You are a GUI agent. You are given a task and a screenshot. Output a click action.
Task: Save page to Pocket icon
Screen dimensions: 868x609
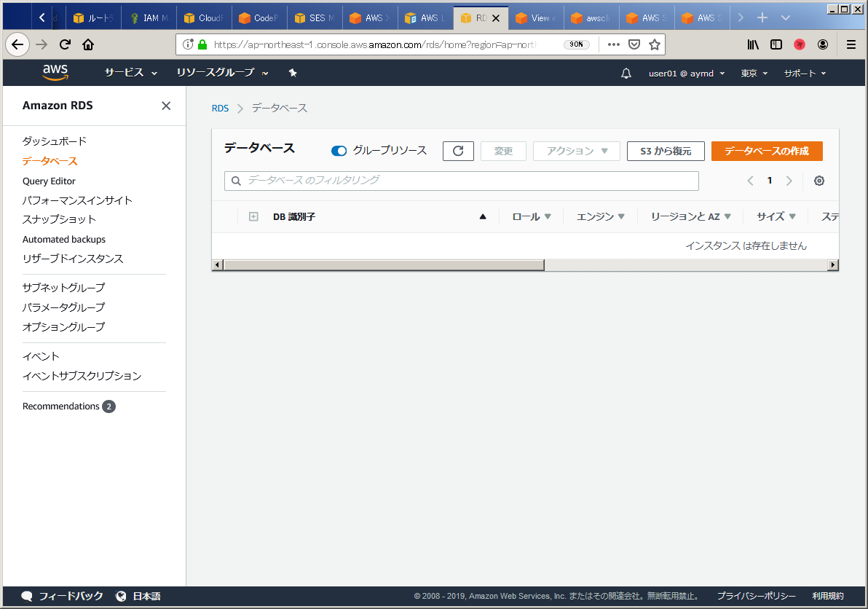click(634, 44)
